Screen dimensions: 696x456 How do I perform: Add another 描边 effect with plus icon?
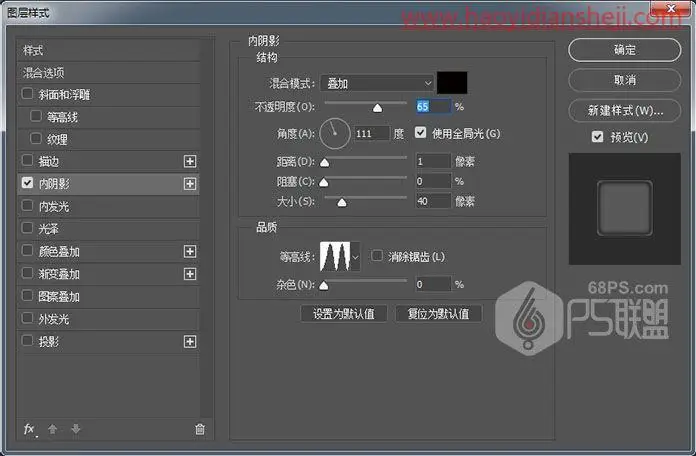tap(190, 161)
